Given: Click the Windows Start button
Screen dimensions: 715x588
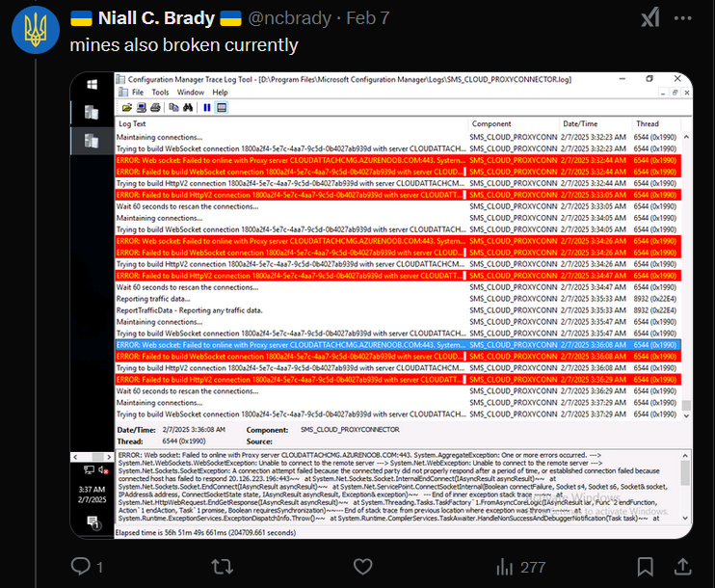Looking at the screenshot, I should (x=93, y=85).
